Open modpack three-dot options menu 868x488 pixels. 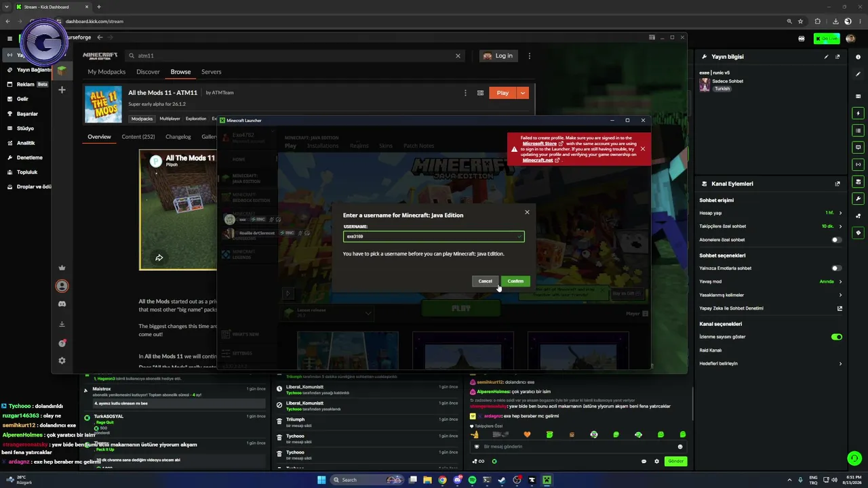[465, 93]
